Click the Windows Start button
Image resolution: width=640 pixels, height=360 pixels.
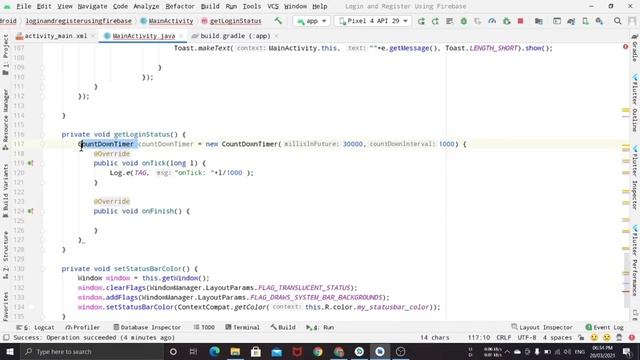(9, 351)
